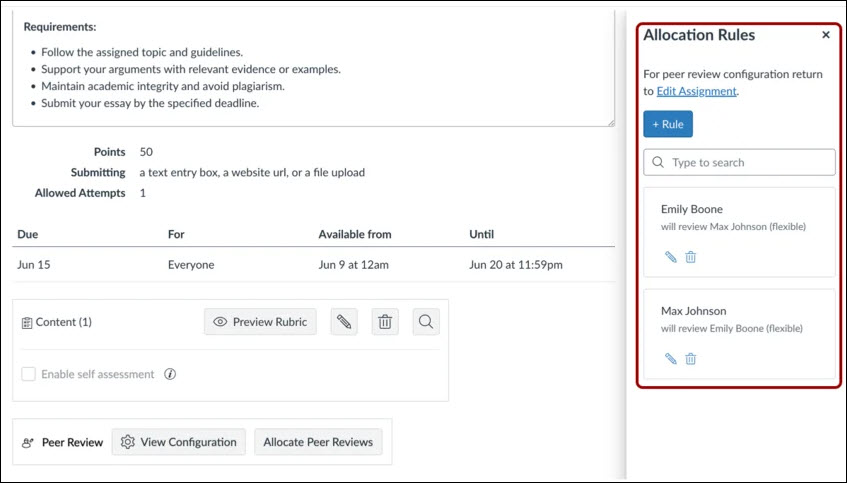Select the Emily Boone rule name

pyautogui.click(x=691, y=209)
